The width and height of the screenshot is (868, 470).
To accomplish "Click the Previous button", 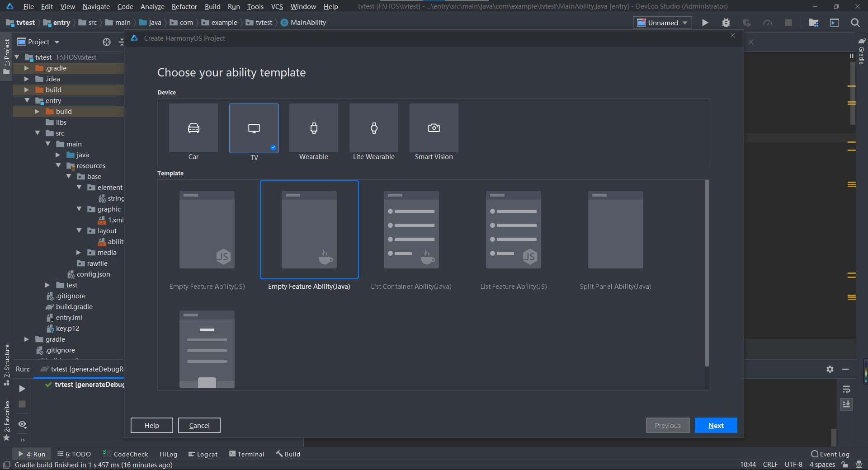I will coord(668,425).
